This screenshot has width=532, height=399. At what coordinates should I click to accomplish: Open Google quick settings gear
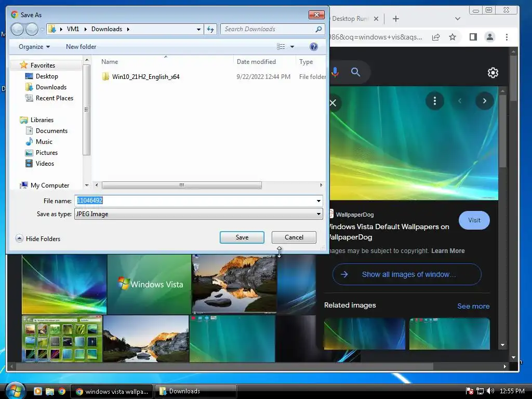point(493,73)
